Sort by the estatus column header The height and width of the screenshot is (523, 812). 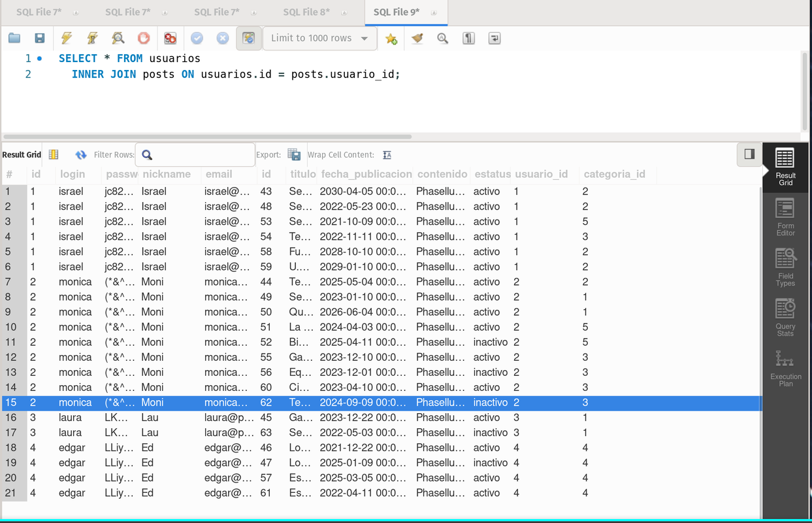493,175
